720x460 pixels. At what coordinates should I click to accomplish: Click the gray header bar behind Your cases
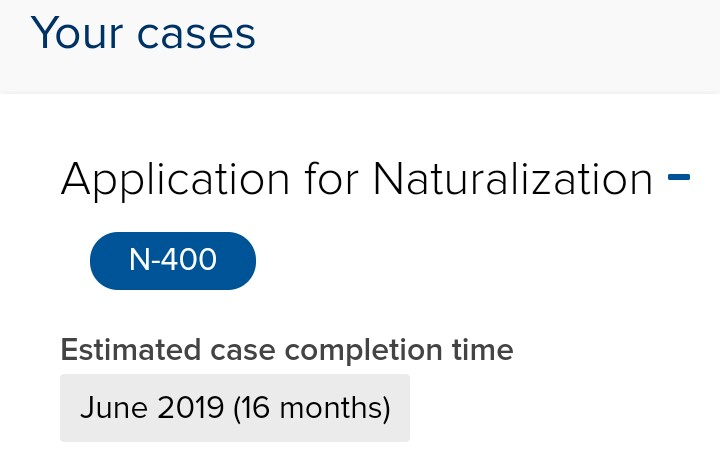[x=360, y=47]
